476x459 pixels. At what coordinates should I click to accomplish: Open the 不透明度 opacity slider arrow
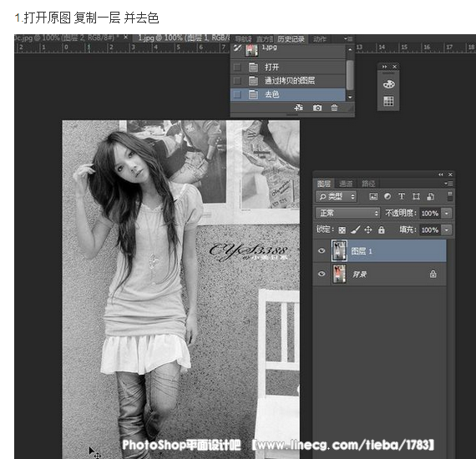point(446,214)
